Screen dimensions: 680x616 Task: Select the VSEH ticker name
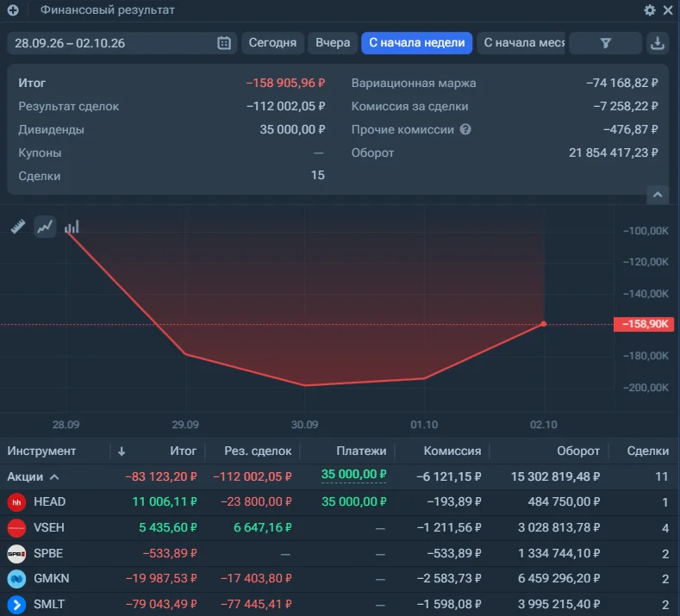pyautogui.click(x=49, y=527)
